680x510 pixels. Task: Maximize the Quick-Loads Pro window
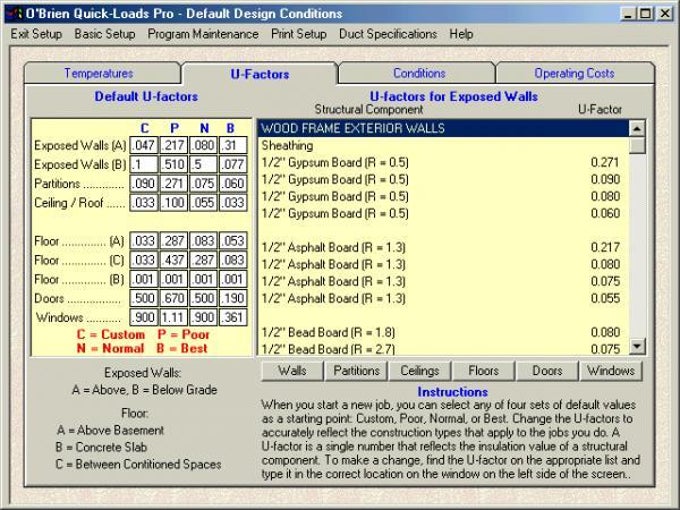tap(646, 13)
